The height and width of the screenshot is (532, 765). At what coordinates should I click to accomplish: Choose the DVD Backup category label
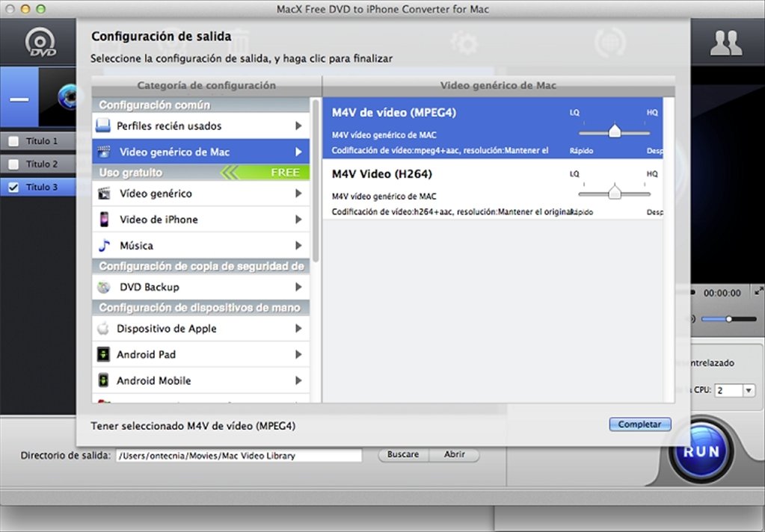pos(150,287)
